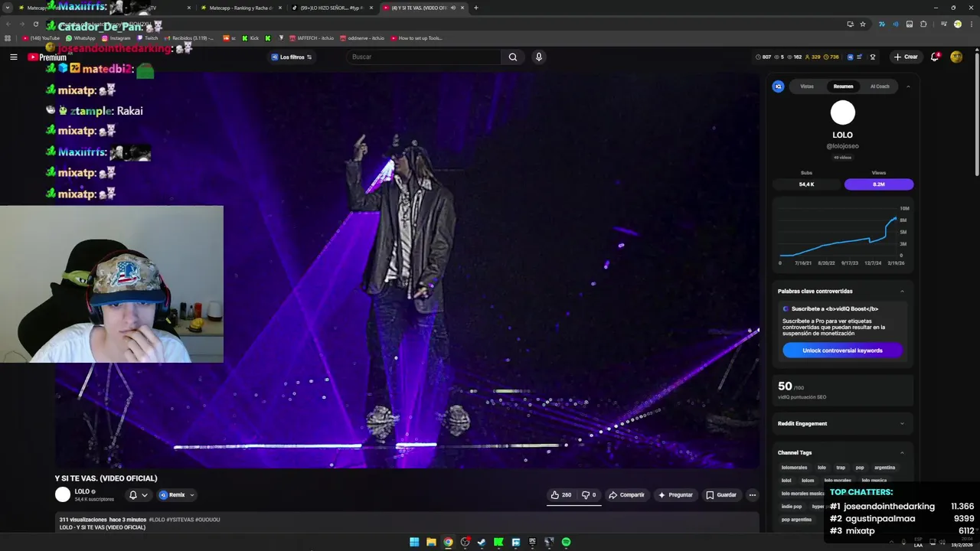
Task: Open 'How to set up Tools' bookmark
Action: tap(417, 38)
